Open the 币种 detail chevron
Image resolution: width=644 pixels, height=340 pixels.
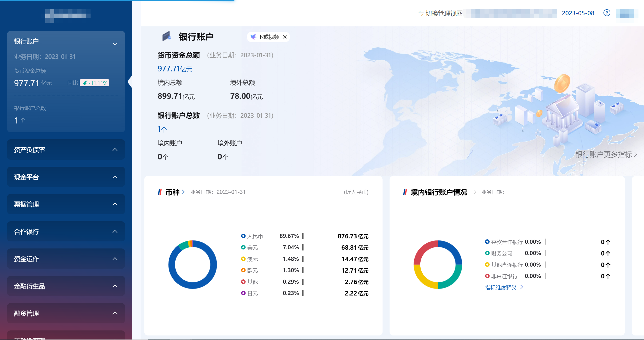183,192
